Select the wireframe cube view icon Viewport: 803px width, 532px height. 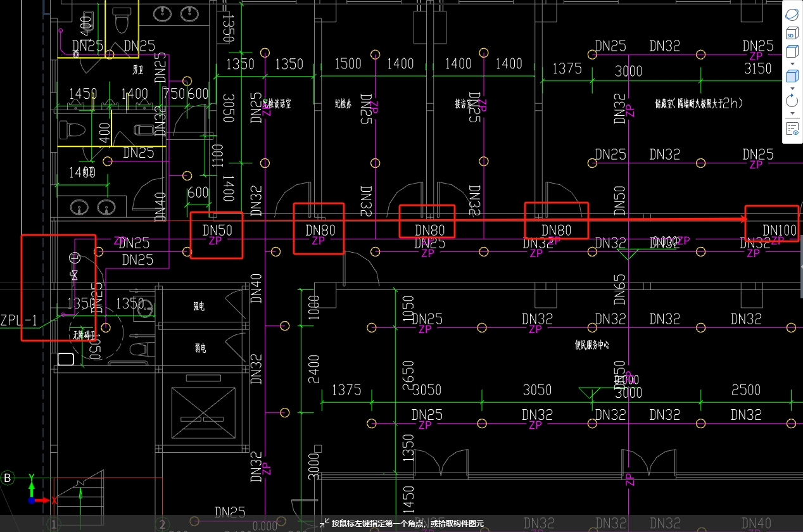pos(792,52)
